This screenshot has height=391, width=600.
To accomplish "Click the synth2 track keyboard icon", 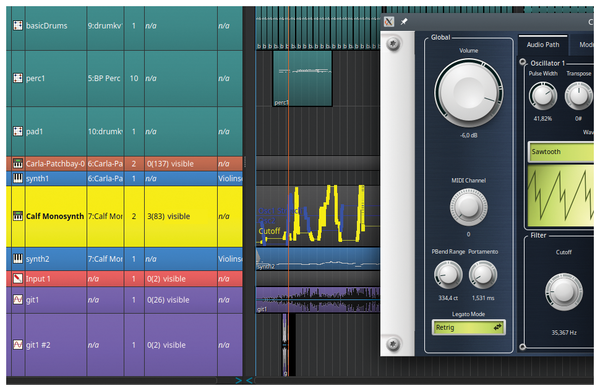I will point(18,259).
